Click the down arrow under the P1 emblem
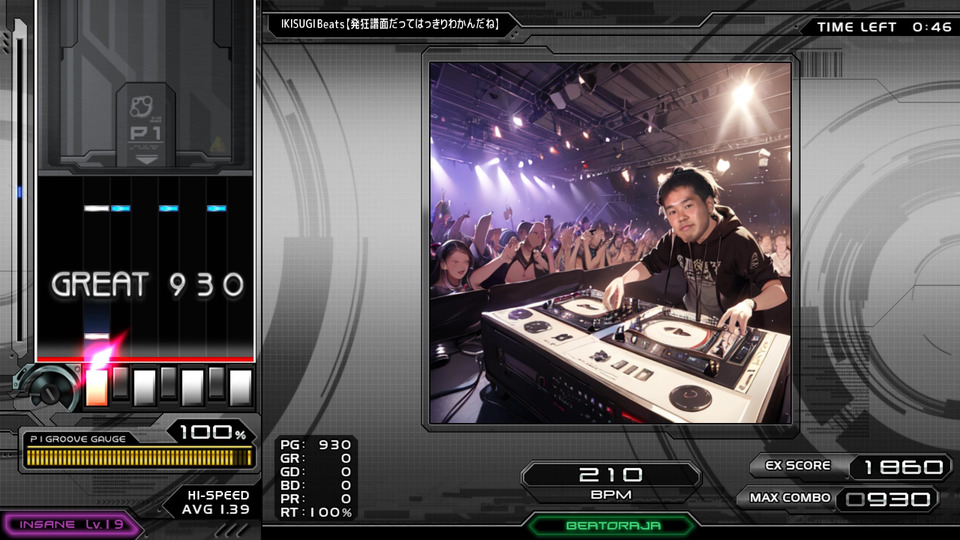960x540 pixels. click(x=146, y=159)
